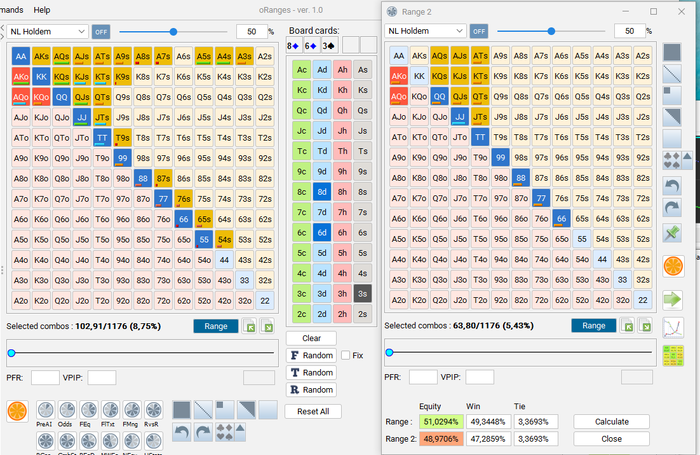The width and height of the screenshot is (700, 455).
Task: Click the large orange slice icon in main window
Action: 17,411
